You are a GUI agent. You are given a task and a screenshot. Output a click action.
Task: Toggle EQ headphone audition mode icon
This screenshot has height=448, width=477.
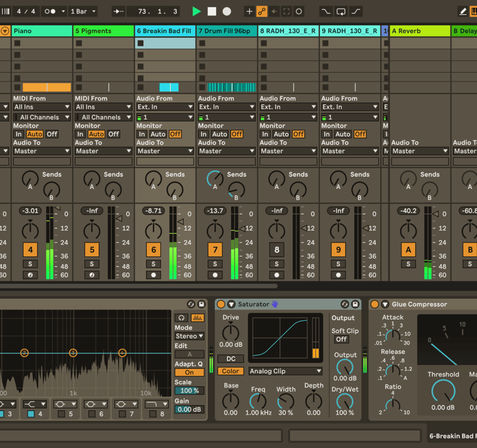[181, 318]
